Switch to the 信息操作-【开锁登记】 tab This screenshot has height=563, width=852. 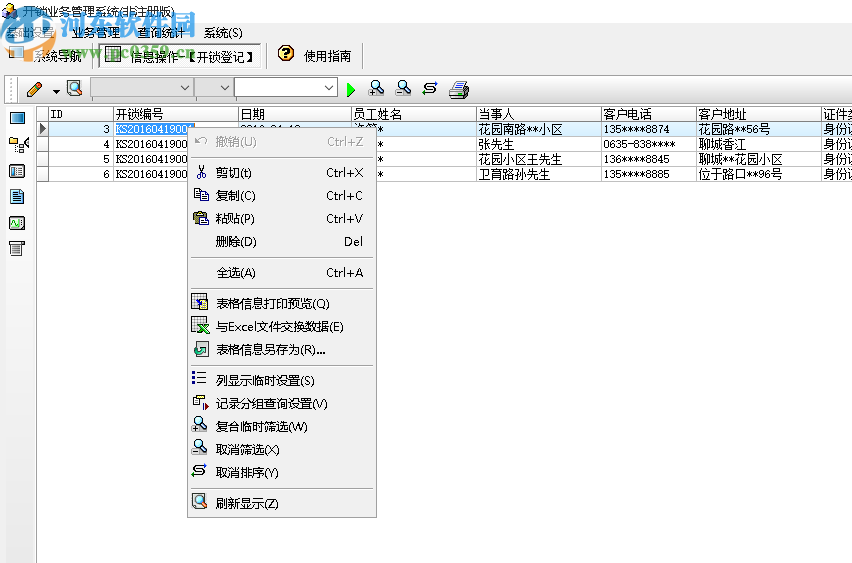click(180, 56)
